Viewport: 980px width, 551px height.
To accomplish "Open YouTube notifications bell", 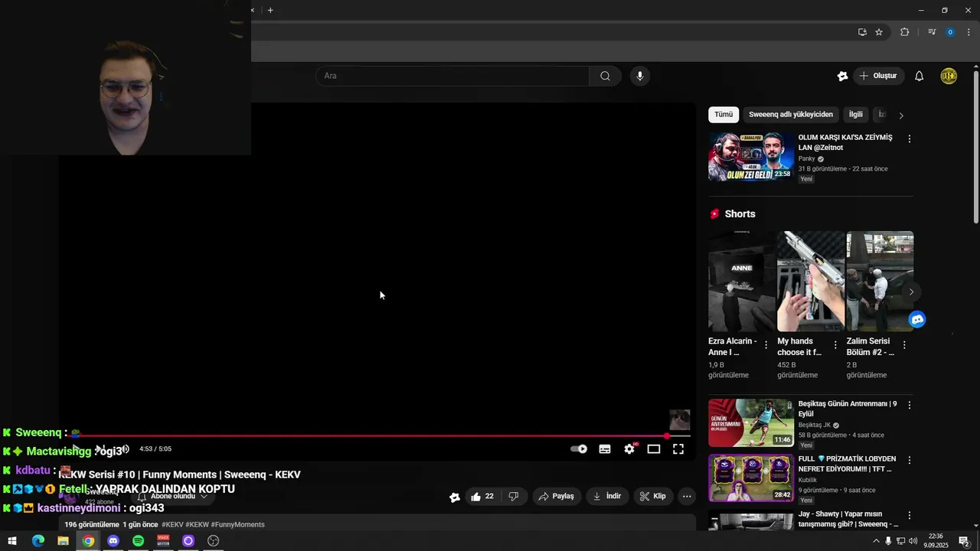I will point(920,76).
